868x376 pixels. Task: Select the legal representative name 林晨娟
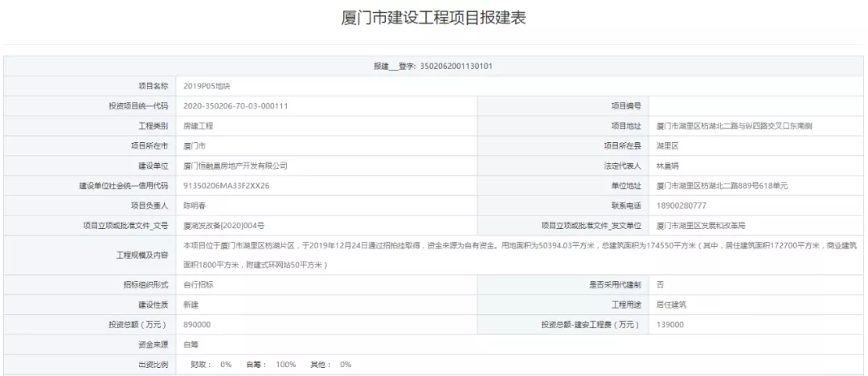click(667, 166)
